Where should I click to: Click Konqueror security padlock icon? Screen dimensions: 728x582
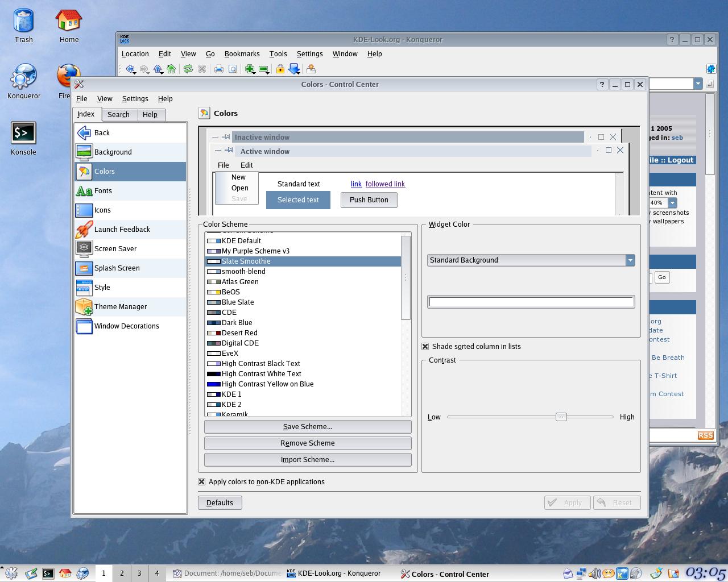pos(280,69)
